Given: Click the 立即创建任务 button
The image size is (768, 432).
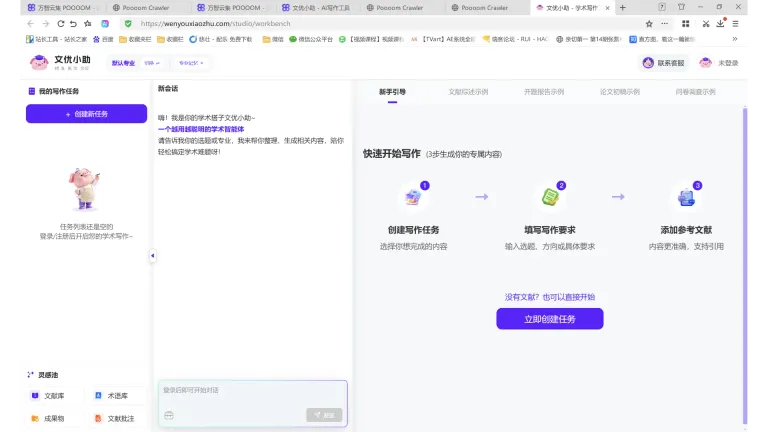Looking at the screenshot, I should [550, 319].
